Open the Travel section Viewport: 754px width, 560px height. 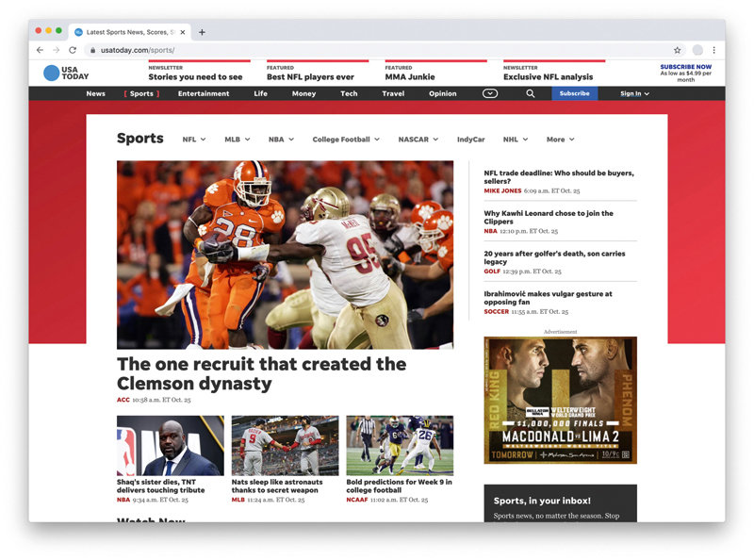(393, 93)
